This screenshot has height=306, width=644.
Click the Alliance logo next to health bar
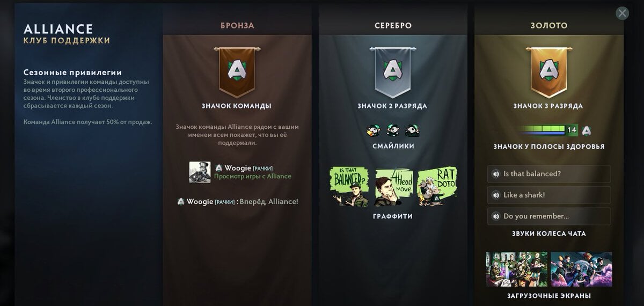point(587,130)
